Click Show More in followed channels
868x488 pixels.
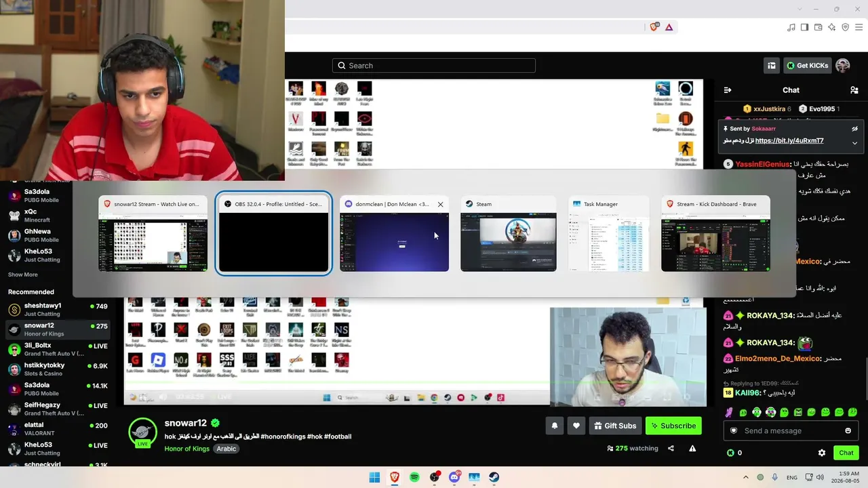pos(23,274)
